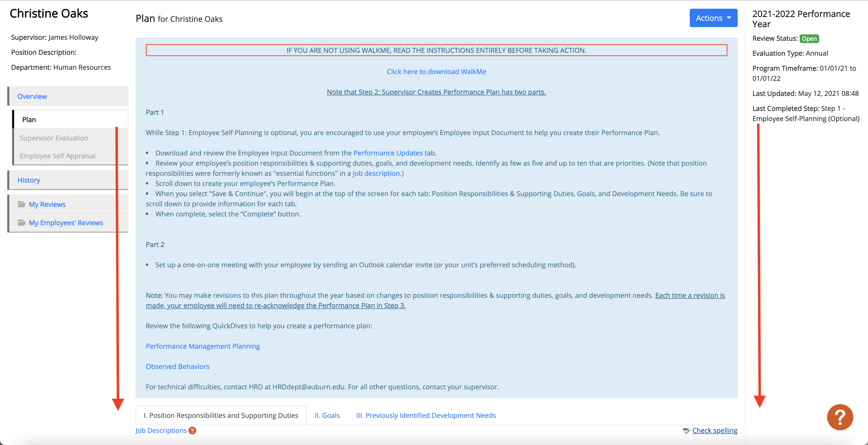Open the Overview section
This screenshot has height=445, width=868.
[x=68, y=96]
